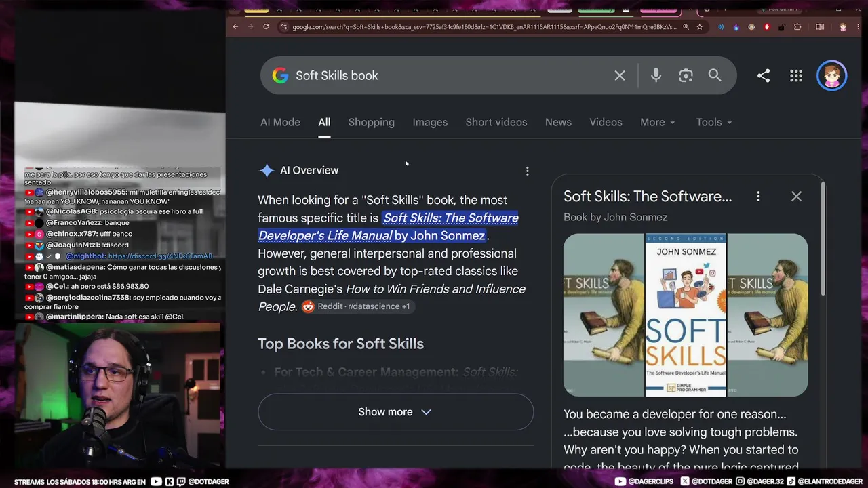Open the Short videos tab
This screenshot has width=868, height=488.
(x=496, y=122)
